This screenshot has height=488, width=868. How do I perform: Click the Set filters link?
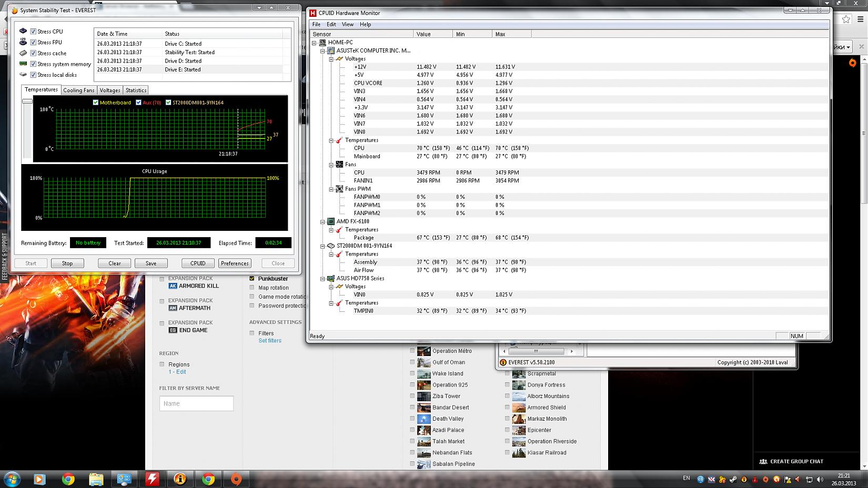270,341
